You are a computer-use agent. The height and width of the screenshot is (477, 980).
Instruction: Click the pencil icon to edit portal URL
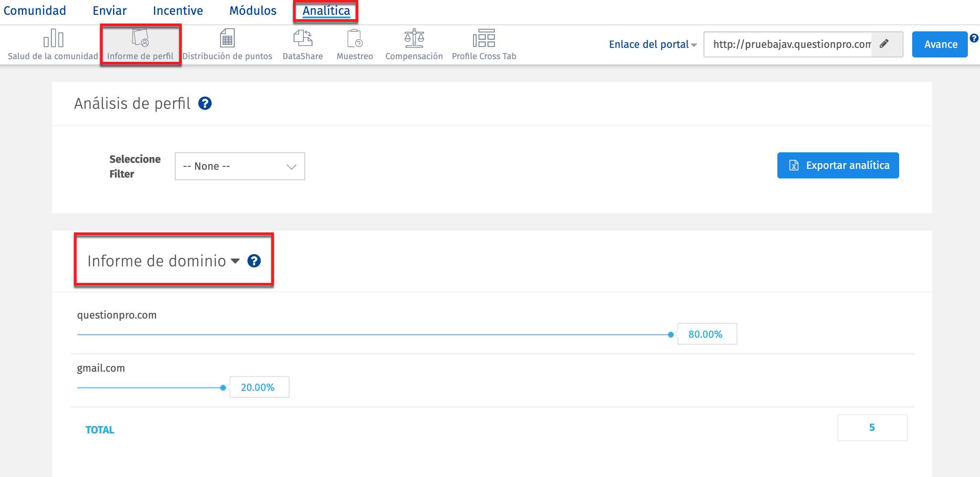(884, 44)
